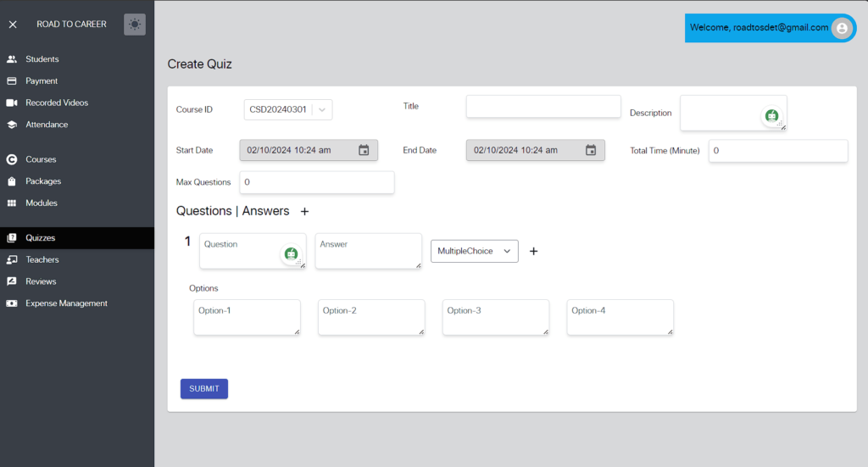Open Expense Management from the sidebar
This screenshot has height=467, width=868.
click(x=66, y=303)
